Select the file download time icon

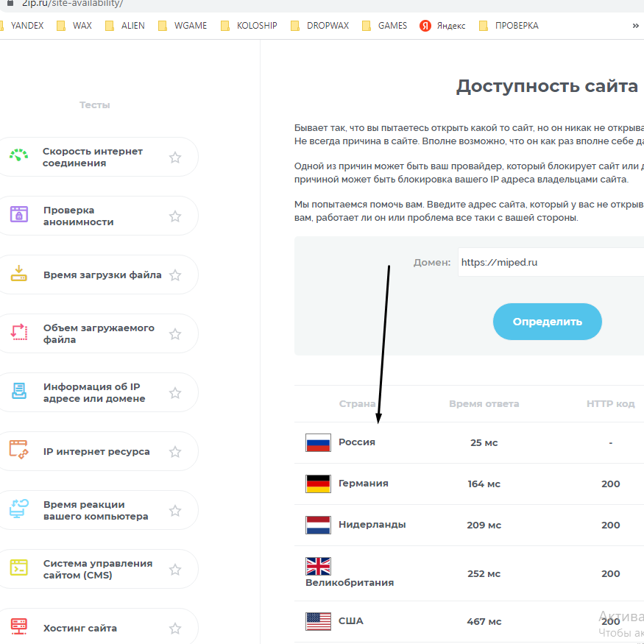click(19, 274)
